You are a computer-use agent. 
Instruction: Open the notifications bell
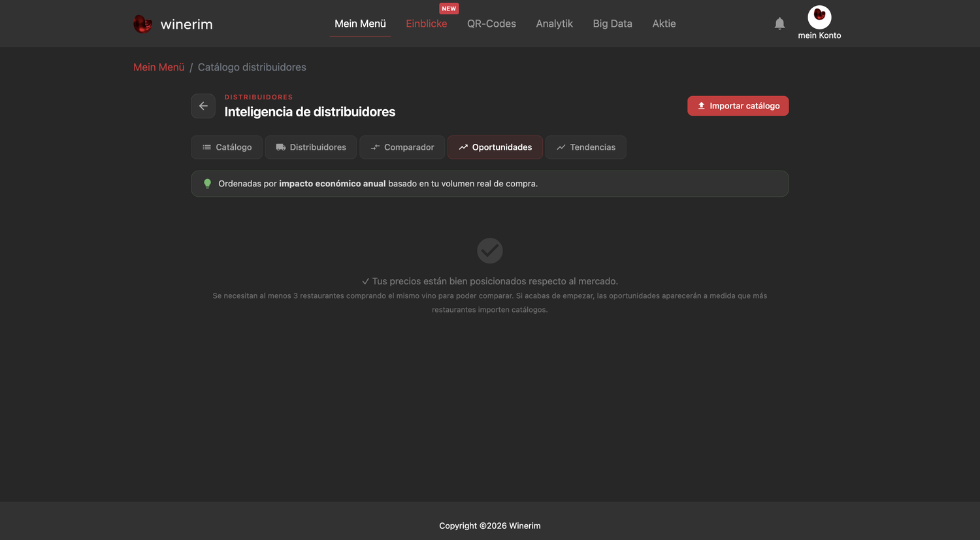(779, 24)
